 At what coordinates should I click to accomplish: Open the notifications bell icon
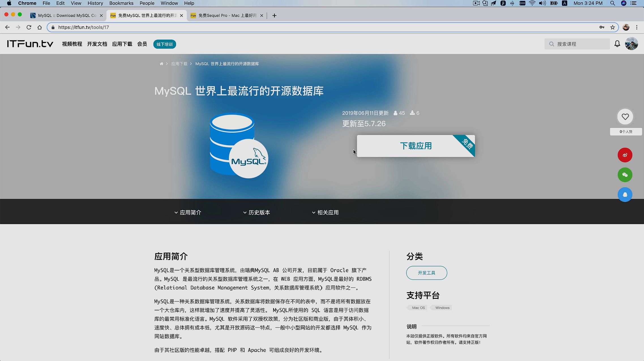[x=617, y=44]
